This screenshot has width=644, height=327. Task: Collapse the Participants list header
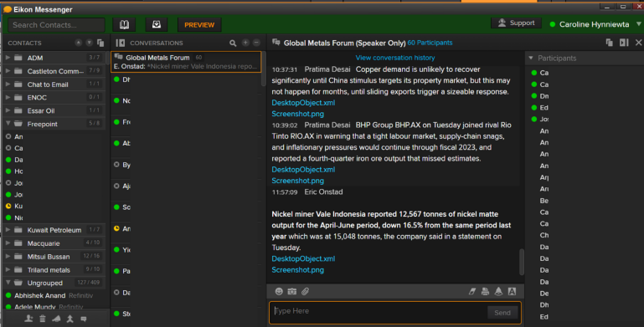531,59
